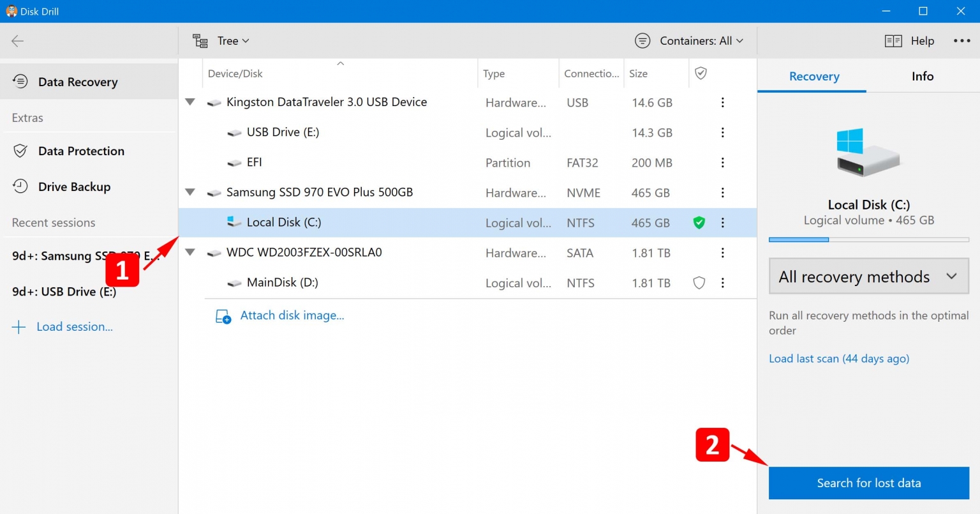Screen dimensions: 980x514
Task: Collapse the Kingston DataTraveler device tree
Action: 189,102
